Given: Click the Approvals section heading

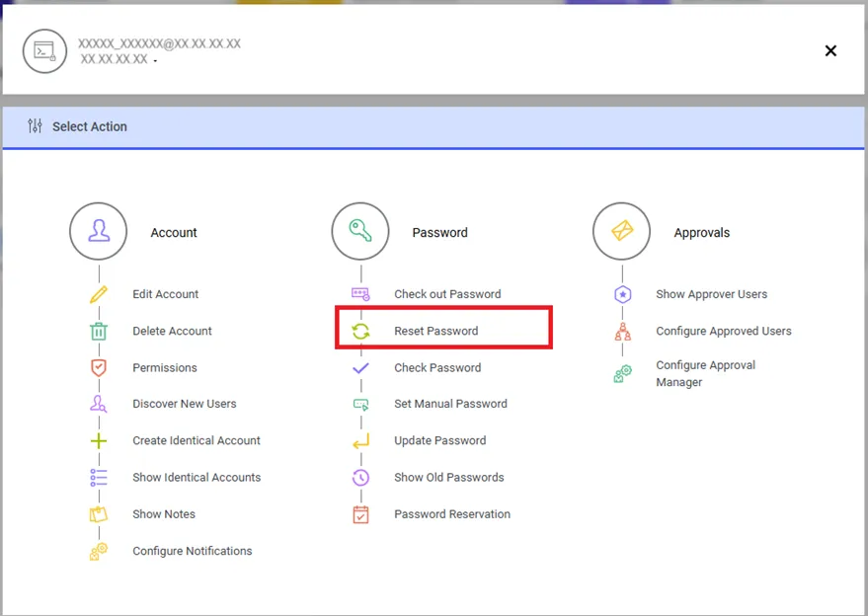Looking at the screenshot, I should pyautogui.click(x=702, y=232).
